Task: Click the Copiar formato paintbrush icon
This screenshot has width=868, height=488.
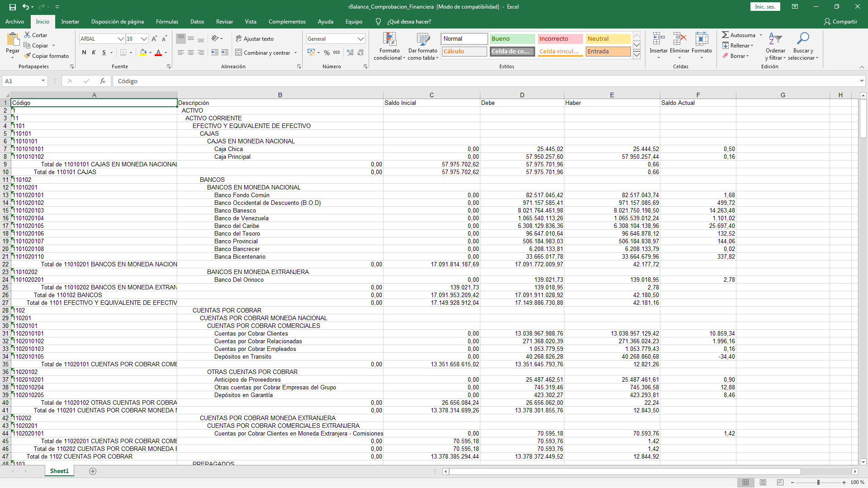Action: 28,56
